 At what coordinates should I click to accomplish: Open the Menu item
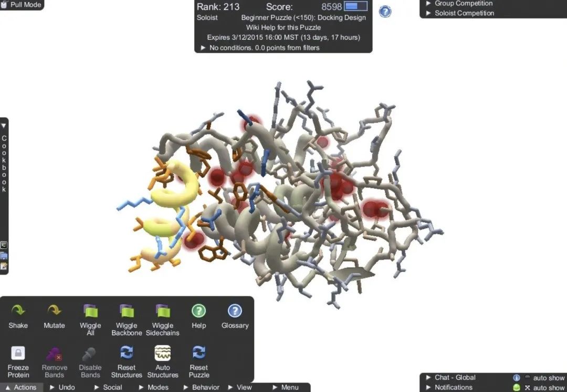[x=286, y=387]
